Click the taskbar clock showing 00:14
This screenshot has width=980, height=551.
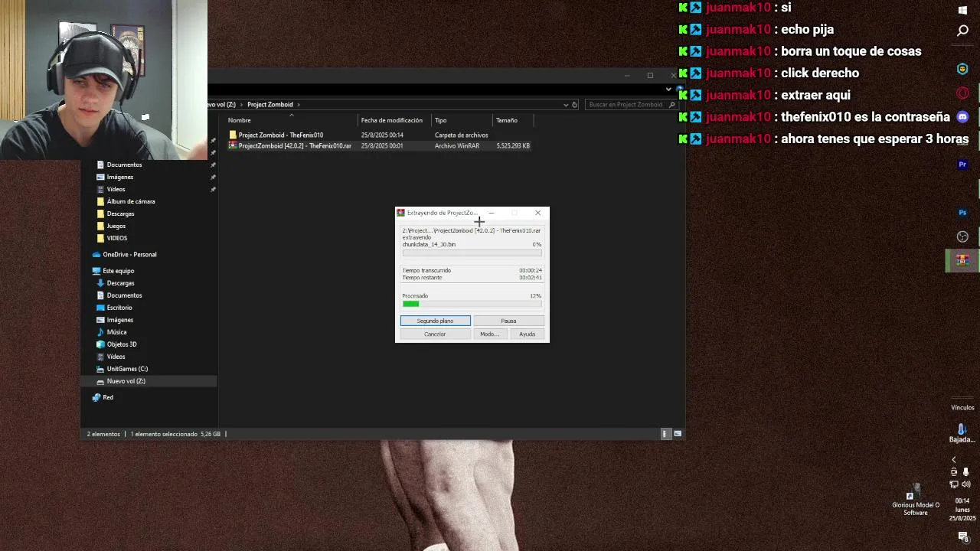tap(962, 509)
